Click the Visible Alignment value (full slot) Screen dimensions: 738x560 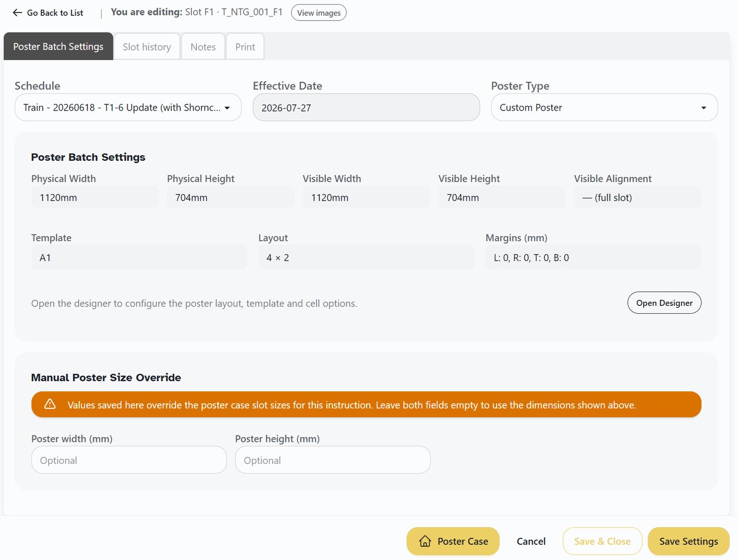point(638,197)
